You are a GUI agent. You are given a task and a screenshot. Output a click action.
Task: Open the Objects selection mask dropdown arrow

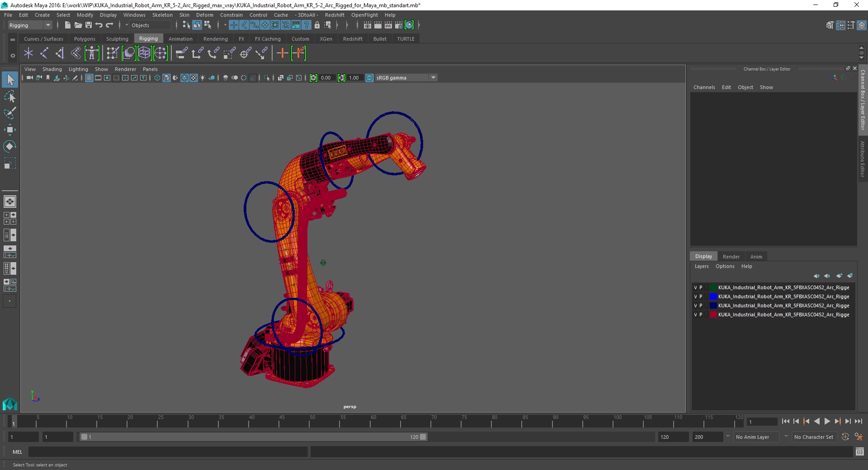[127, 25]
